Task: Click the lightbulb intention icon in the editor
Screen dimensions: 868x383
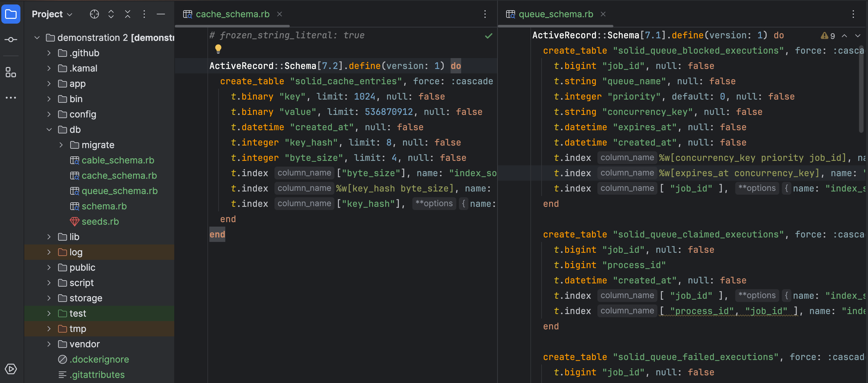Action: point(218,49)
